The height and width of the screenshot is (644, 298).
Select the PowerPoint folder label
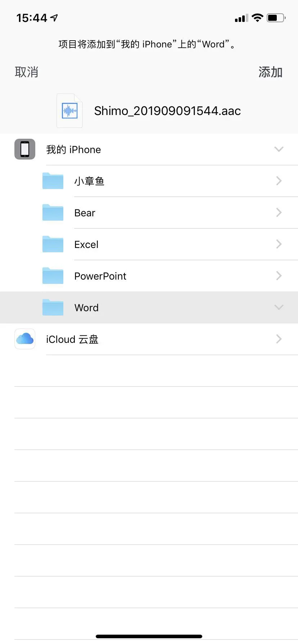pyautogui.click(x=100, y=276)
